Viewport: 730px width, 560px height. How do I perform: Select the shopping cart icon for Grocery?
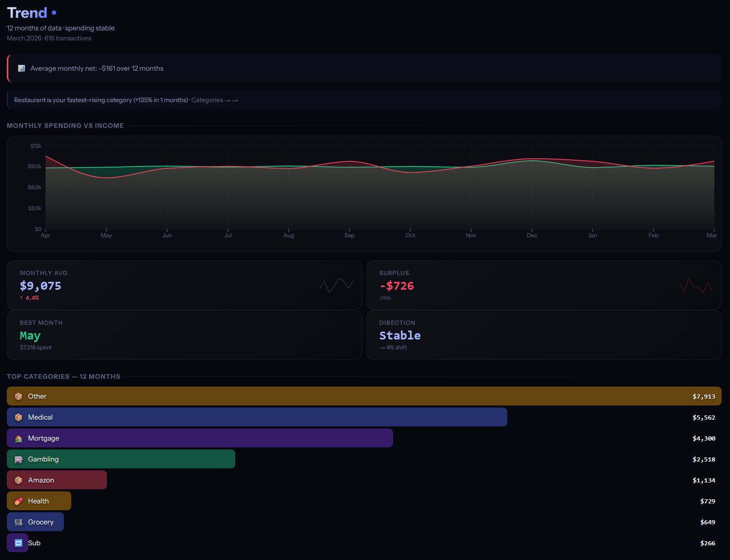[19, 522]
